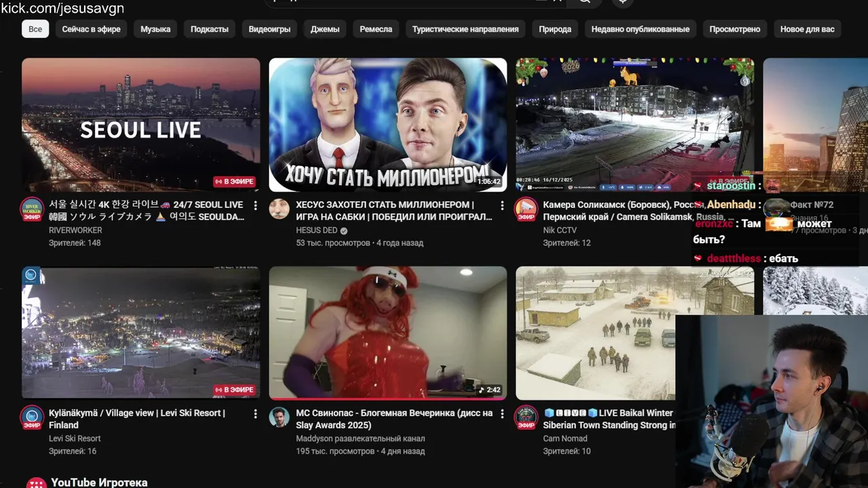Open the Levi Ski Resort channel avatar
Image resolution: width=868 pixels, height=488 pixels.
click(32, 418)
